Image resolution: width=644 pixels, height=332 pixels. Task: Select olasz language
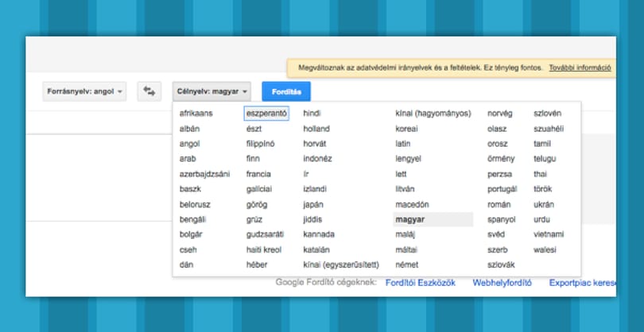point(497,129)
